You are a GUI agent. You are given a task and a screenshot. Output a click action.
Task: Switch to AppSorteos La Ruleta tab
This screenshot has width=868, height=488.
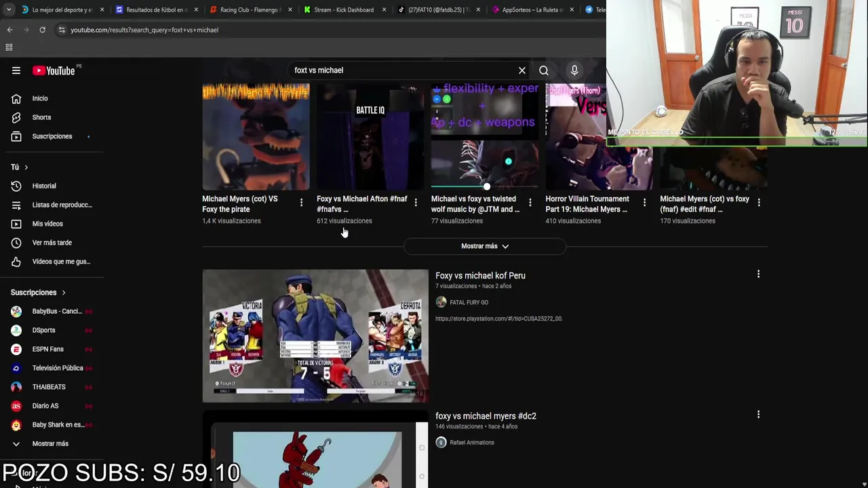pos(532,9)
